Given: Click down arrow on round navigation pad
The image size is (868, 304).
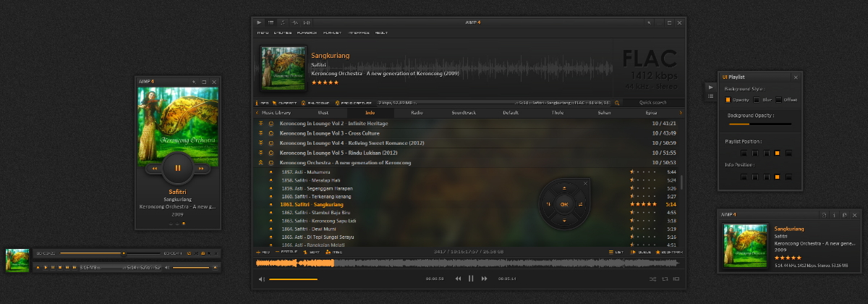Looking at the screenshot, I should click(x=564, y=220).
